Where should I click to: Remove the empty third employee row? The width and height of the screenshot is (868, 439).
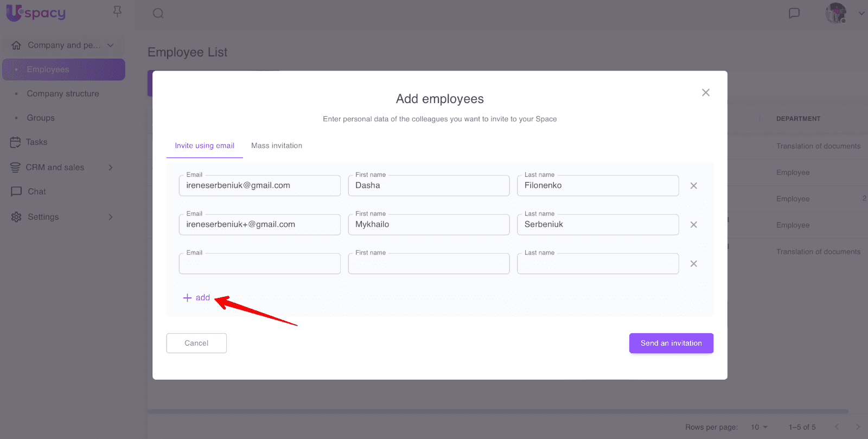pos(693,264)
